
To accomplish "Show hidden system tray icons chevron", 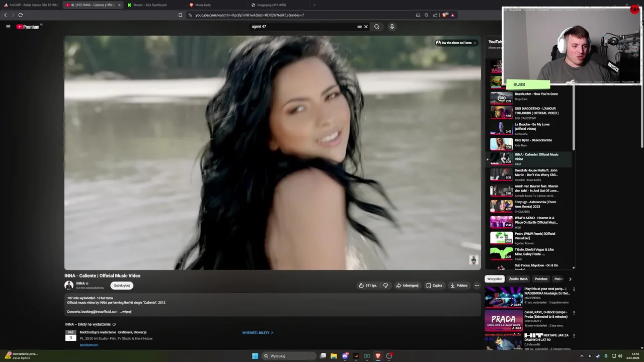I will point(582,356).
